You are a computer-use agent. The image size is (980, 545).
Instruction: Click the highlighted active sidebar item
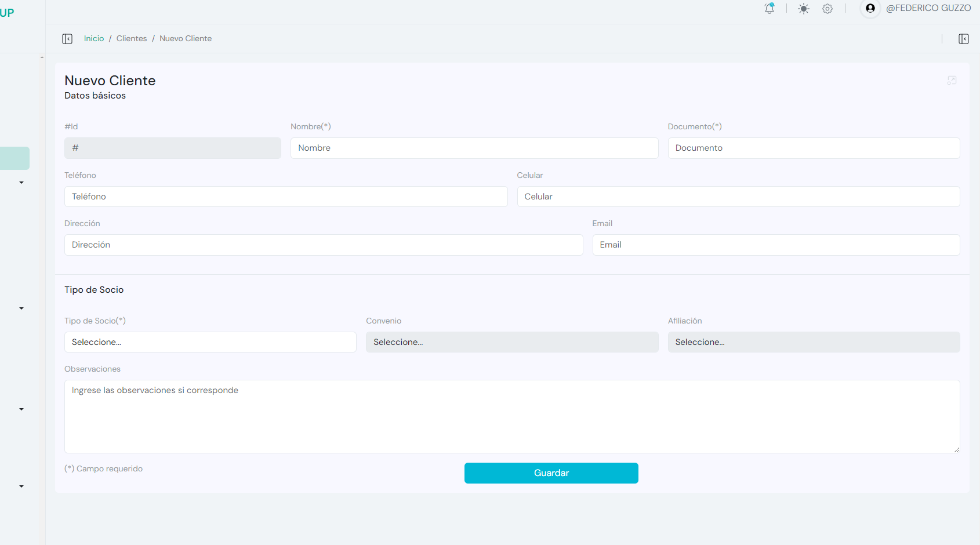(x=14, y=158)
